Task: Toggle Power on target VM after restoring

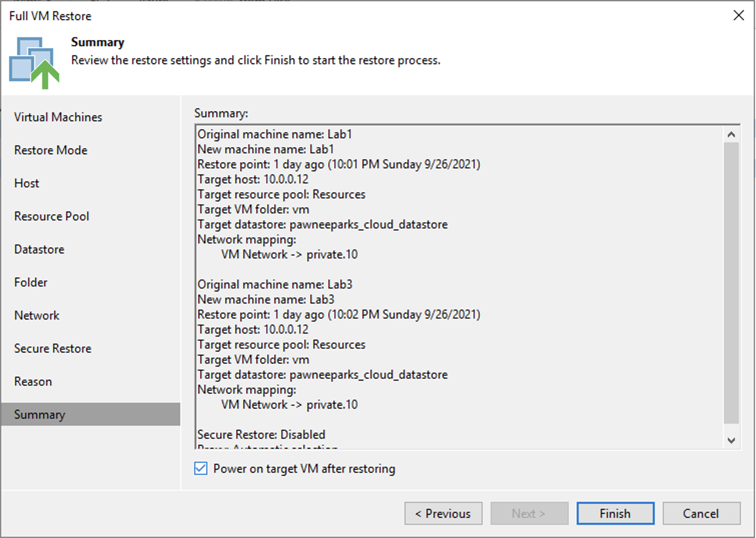Action: click(x=201, y=468)
